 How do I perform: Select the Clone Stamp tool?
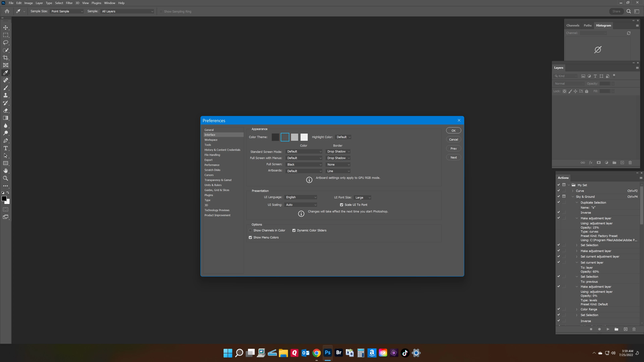coord(6,95)
